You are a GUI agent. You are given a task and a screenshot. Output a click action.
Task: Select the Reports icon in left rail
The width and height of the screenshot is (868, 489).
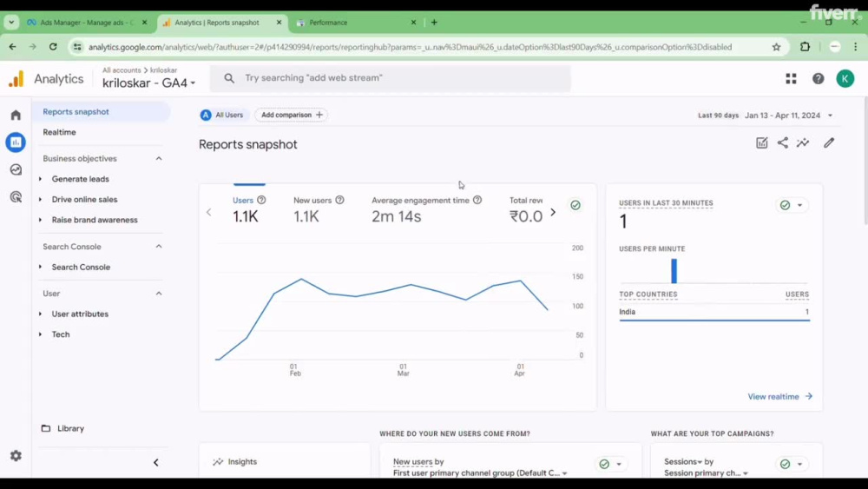point(16,142)
